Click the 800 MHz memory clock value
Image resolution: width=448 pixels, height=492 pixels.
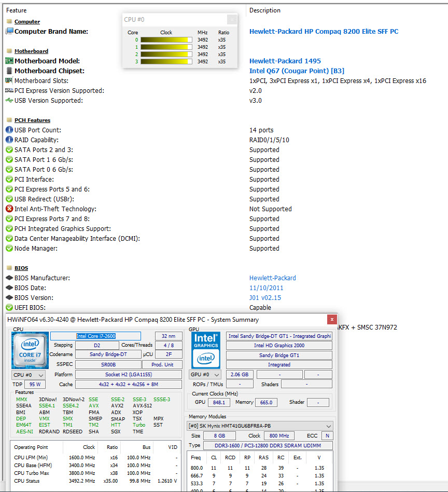point(279,436)
